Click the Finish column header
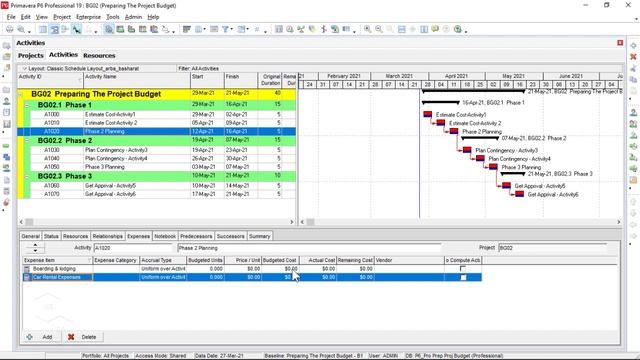Image resolution: width=640 pixels, height=360 pixels. 241,80
